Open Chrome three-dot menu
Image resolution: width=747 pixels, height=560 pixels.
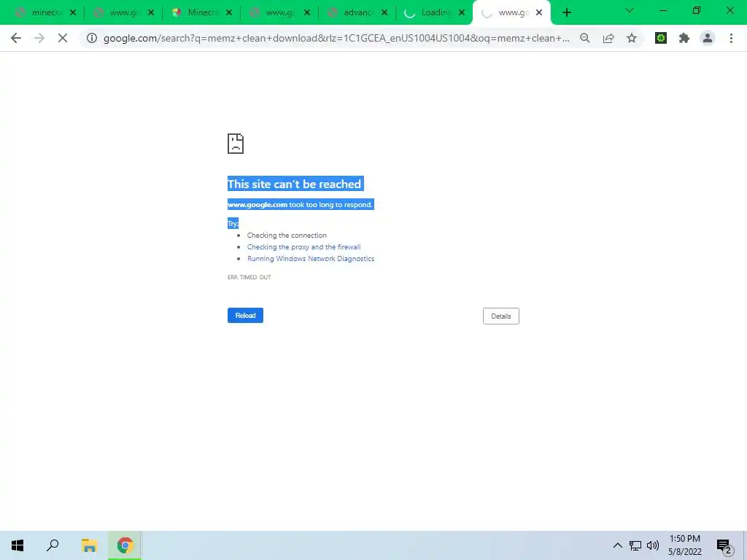coord(731,38)
